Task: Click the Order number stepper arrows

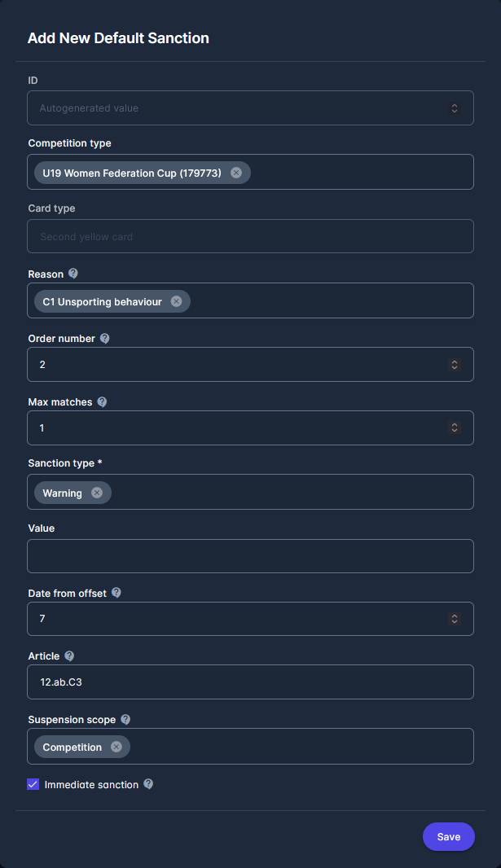Action: [x=455, y=364]
